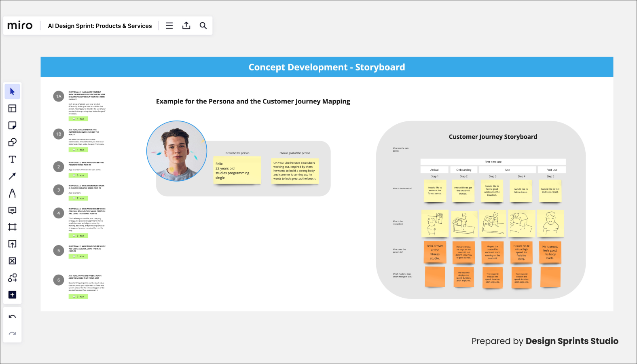Click the 1 min timer badge under step 1B
Image resolution: width=637 pixels, height=364 pixels.
point(78,150)
